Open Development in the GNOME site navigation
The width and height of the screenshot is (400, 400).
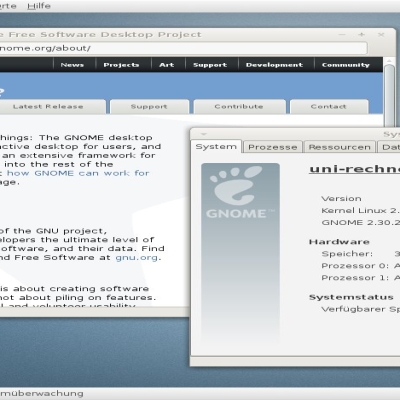click(274, 65)
